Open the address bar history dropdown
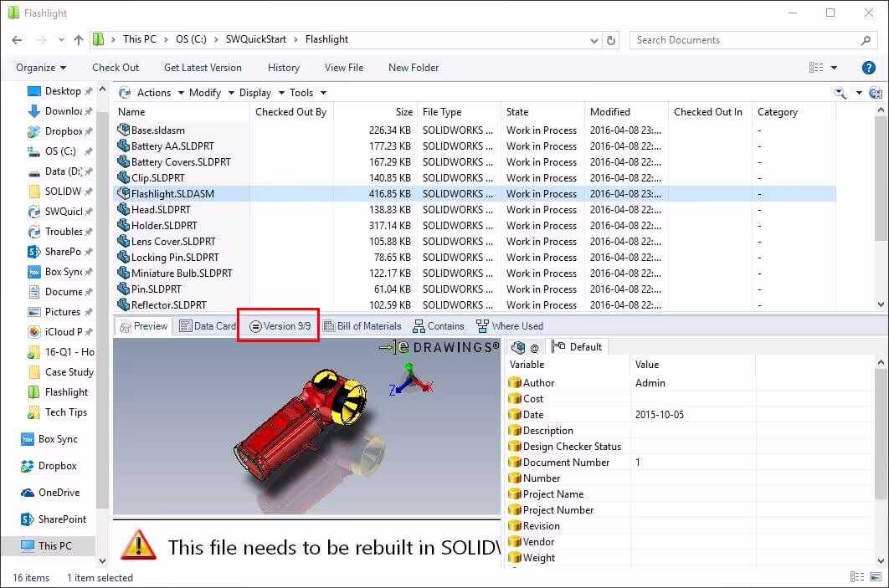 pos(594,40)
